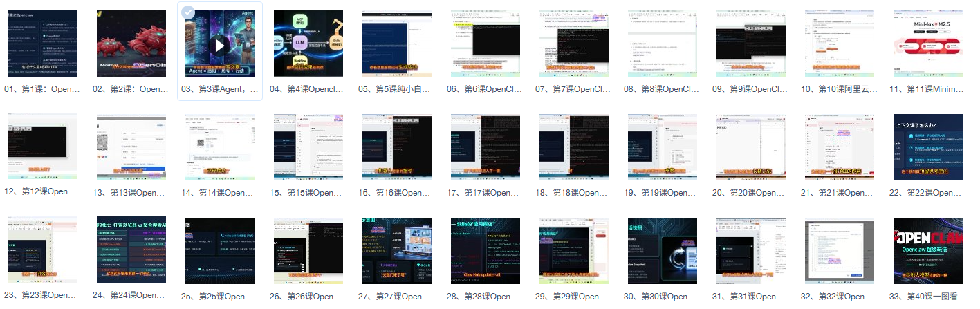Open the 上下文满了怎么办 thumbnail of video 22
Screen dimensions: 980x309
coord(928,147)
